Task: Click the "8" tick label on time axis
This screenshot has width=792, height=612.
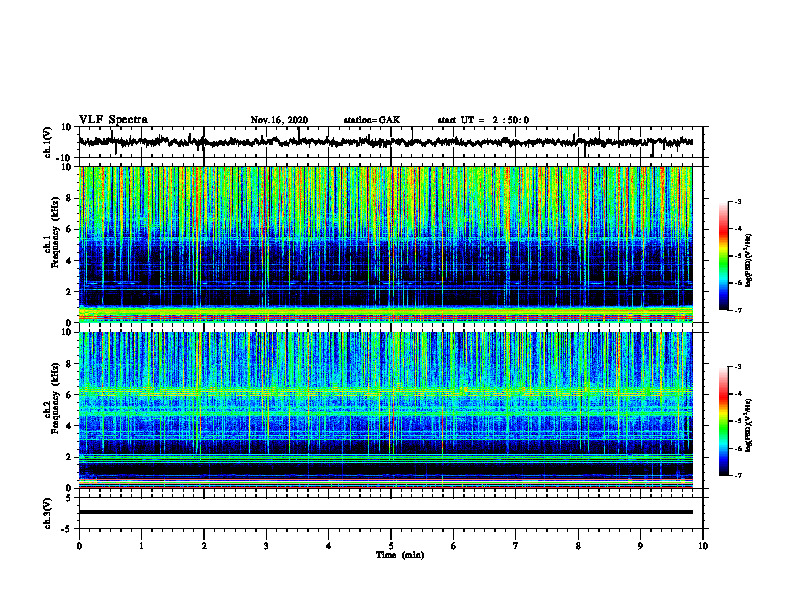Action: click(578, 546)
